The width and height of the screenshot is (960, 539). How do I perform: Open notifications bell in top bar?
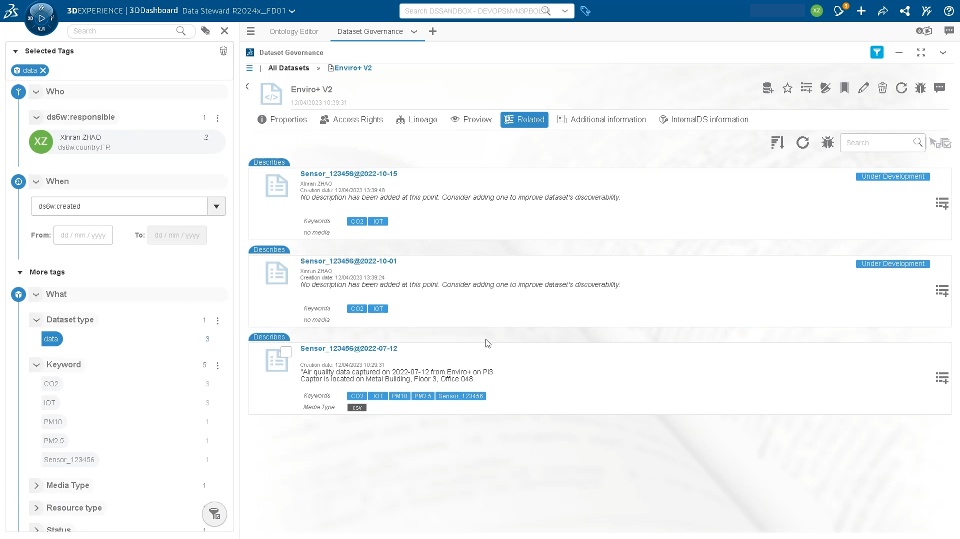839,10
